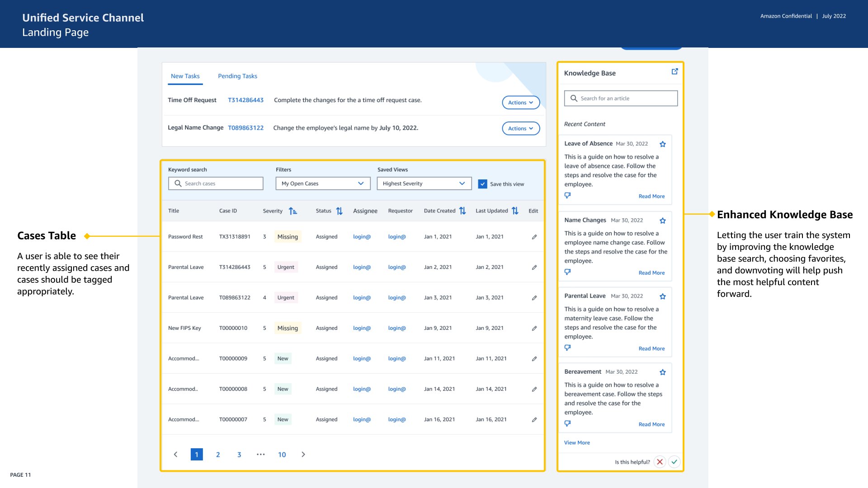
Task: Click View More under knowledge base articles
Action: tap(576, 443)
